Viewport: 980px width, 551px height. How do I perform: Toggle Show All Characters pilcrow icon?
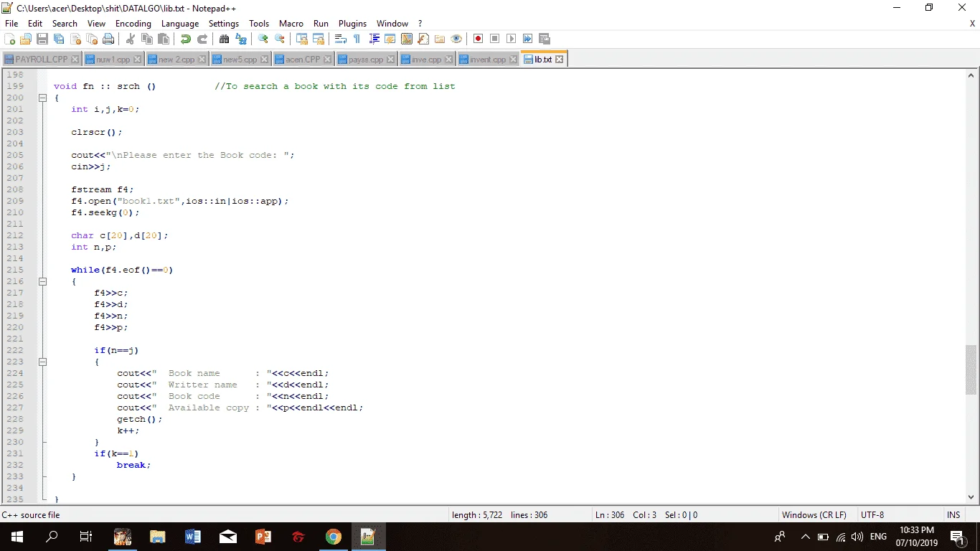(x=357, y=39)
